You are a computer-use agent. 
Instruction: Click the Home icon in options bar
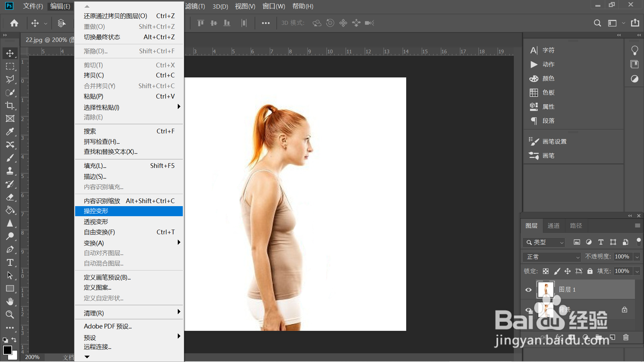click(x=14, y=23)
